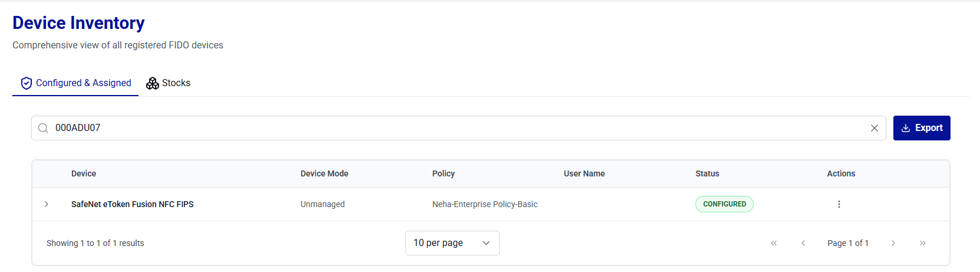The height and width of the screenshot is (272, 980).
Task: Go to the first page with double-left arrows
Action: (x=774, y=243)
